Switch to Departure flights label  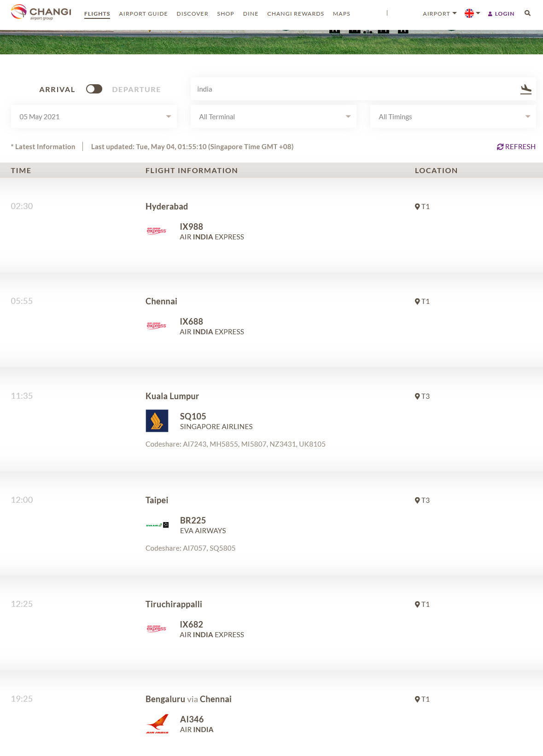coord(136,90)
